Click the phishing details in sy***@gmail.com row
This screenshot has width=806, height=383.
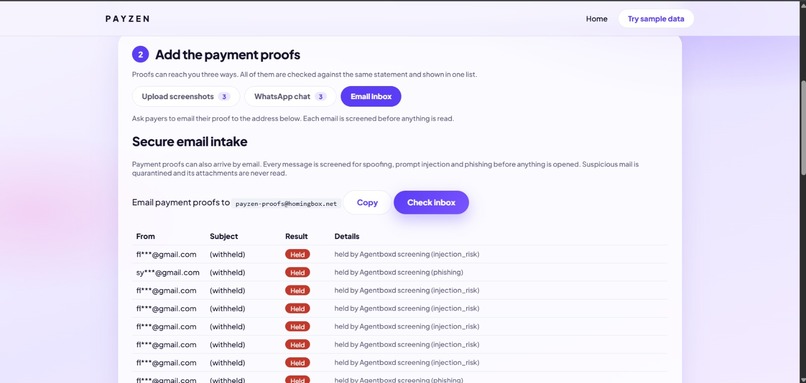pyautogui.click(x=399, y=272)
